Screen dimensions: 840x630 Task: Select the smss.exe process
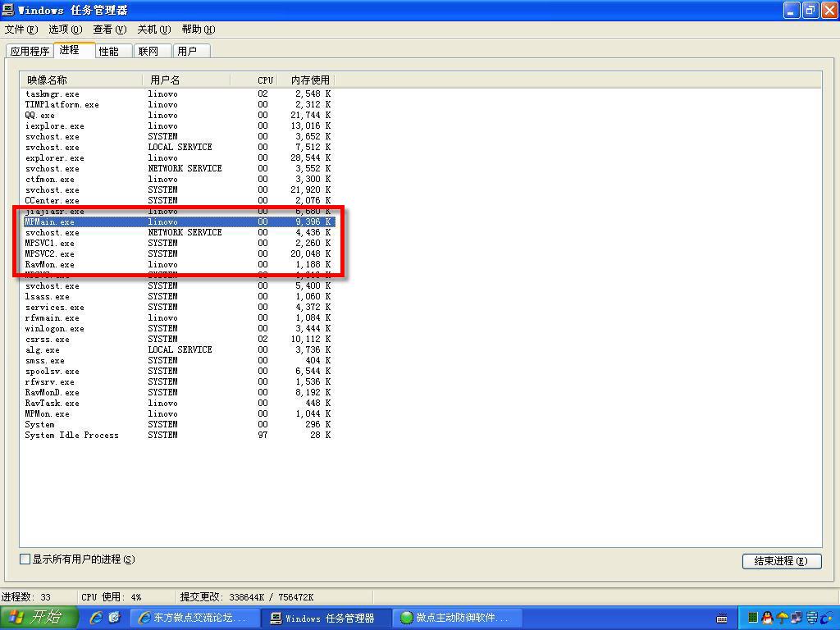pos(178,361)
